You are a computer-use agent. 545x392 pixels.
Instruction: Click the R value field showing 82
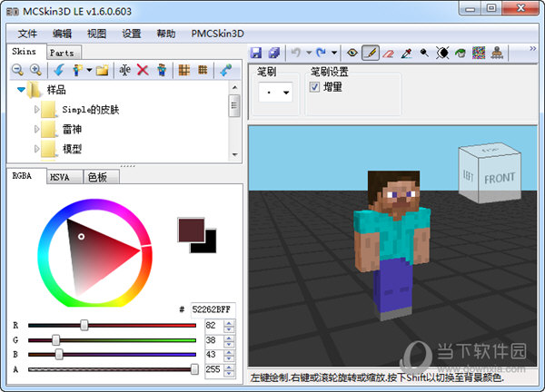click(x=214, y=326)
